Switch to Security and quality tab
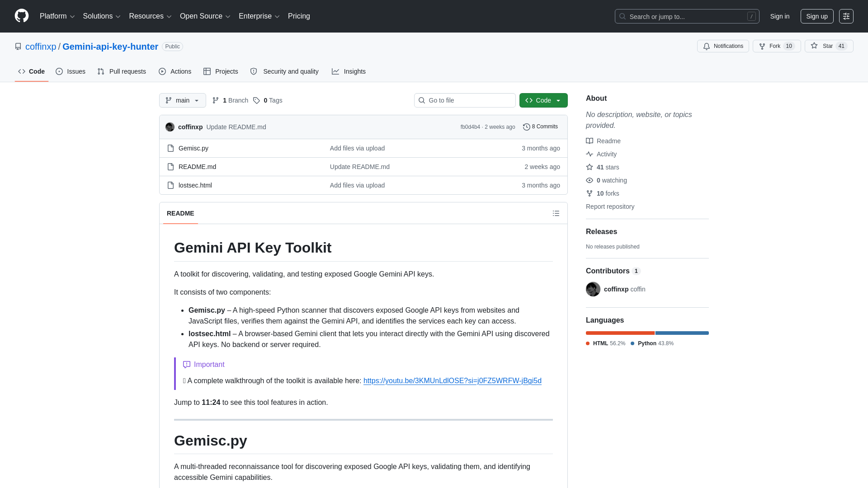 click(284, 71)
